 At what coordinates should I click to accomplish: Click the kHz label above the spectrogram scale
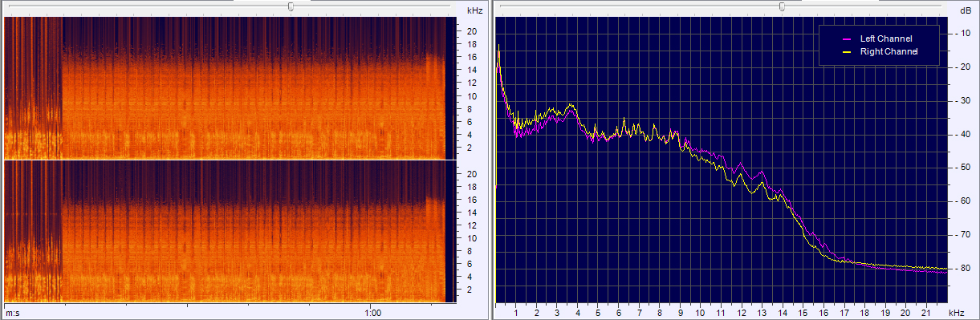pyautogui.click(x=474, y=11)
